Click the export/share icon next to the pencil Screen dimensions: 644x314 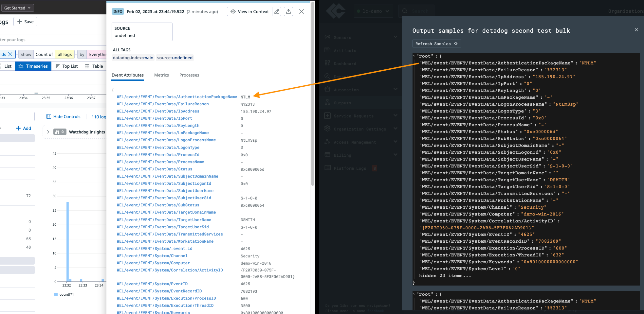(288, 11)
